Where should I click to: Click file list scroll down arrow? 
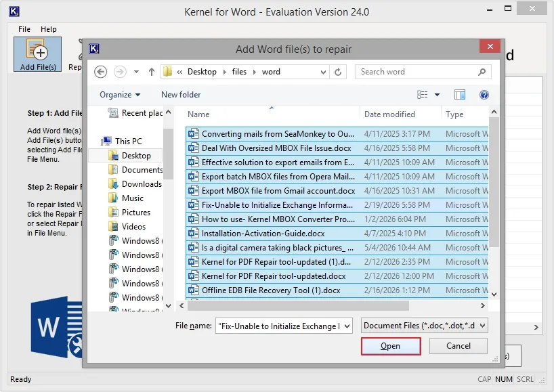pos(494,295)
